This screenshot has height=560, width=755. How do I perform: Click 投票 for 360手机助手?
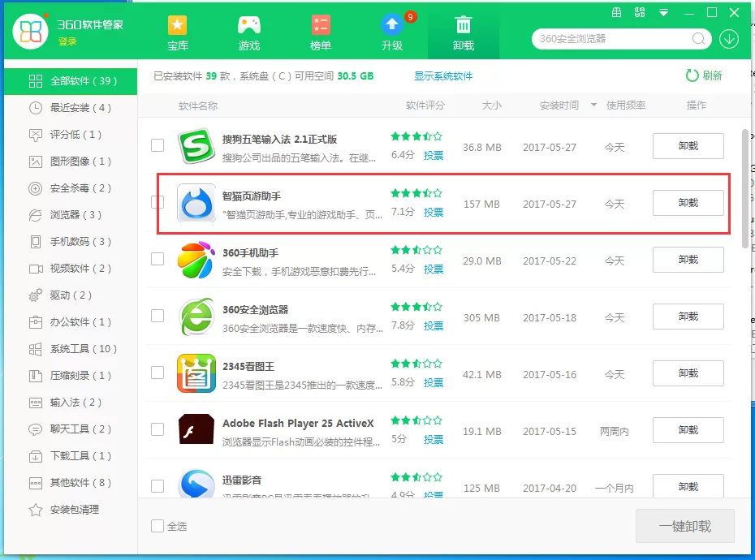434,269
